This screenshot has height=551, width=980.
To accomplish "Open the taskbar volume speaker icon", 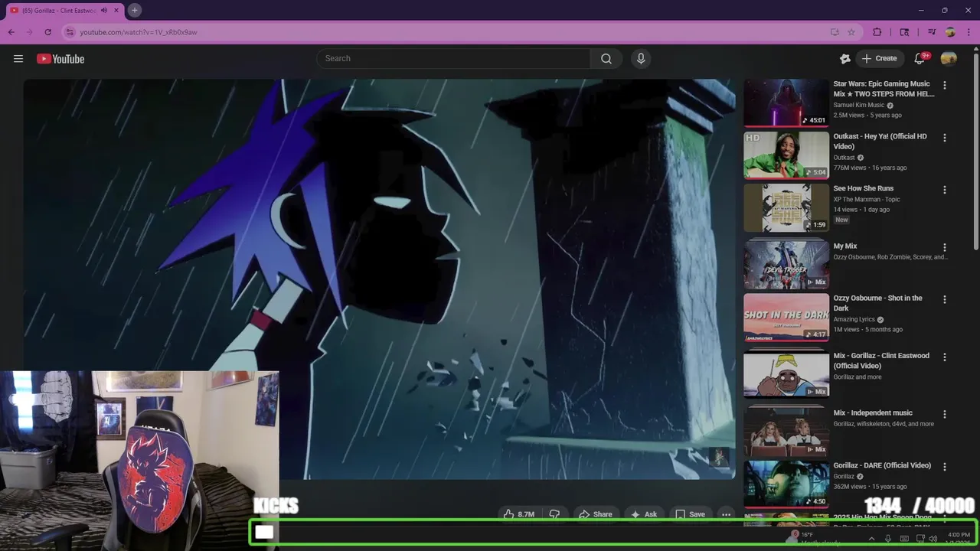I will (933, 539).
